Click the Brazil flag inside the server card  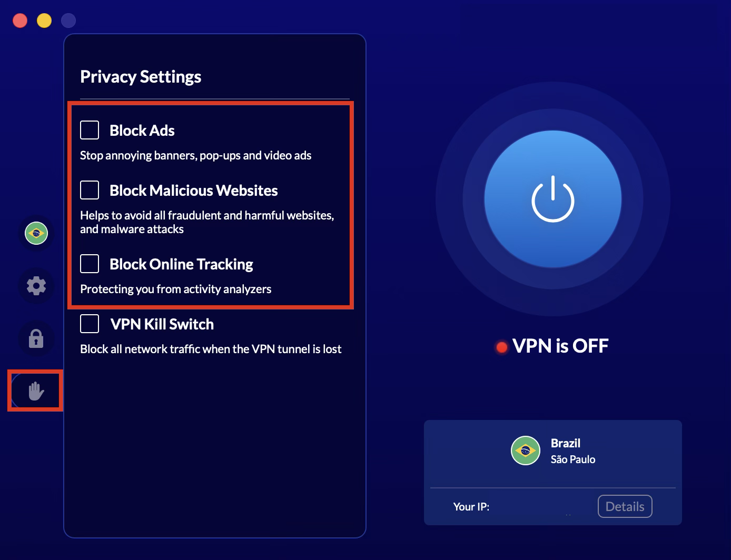525,451
